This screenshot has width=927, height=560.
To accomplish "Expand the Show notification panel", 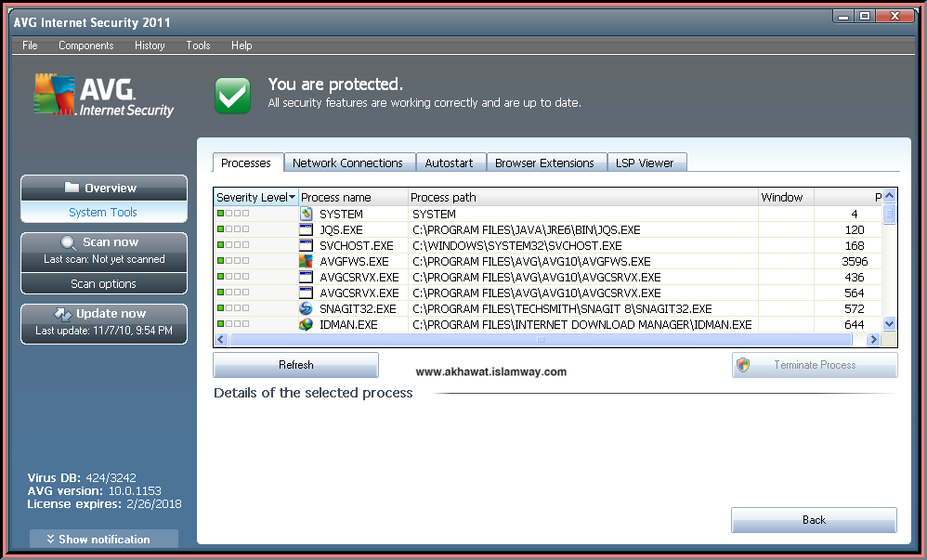I will [104, 539].
